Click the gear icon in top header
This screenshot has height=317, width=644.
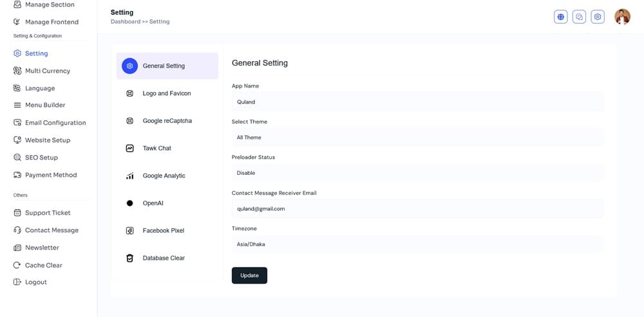[x=598, y=17]
